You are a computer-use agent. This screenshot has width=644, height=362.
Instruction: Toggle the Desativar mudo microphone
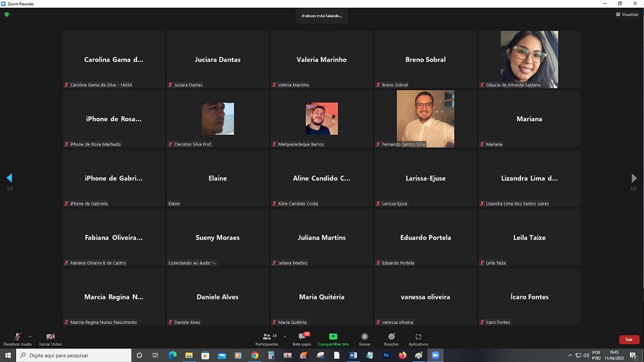pyautogui.click(x=17, y=338)
